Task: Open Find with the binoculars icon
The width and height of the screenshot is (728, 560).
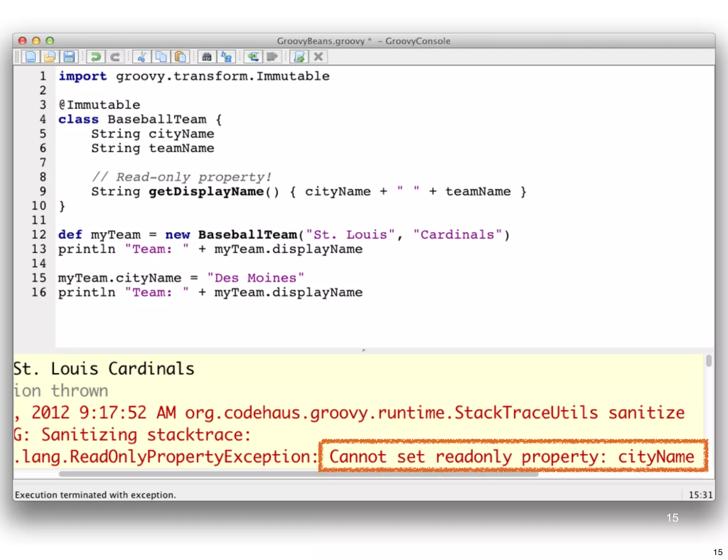Action: [207, 57]
